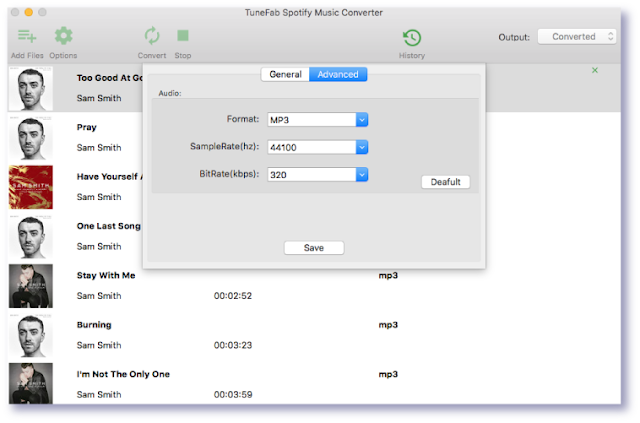Viewport: 640px width, 423px height.
Task: Click the duration 00:02:52
Action: 233,296
